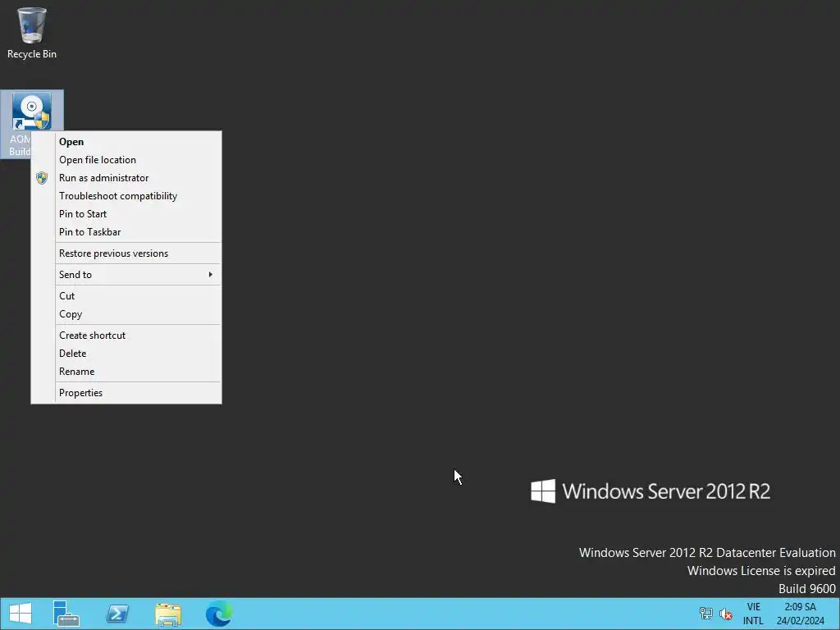Choose Rename in the context menu

(x=126, y=372)
